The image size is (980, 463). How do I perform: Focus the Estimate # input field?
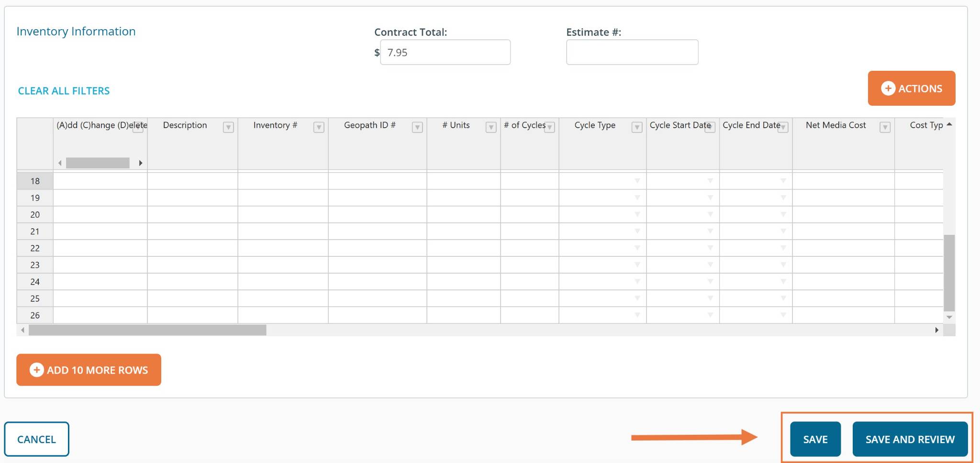632,53
